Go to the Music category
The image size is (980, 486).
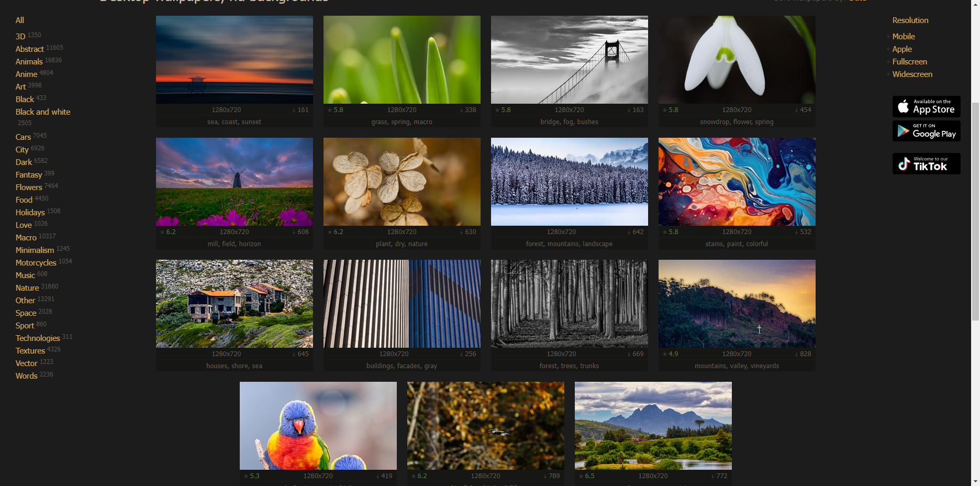tap(25, 275)
